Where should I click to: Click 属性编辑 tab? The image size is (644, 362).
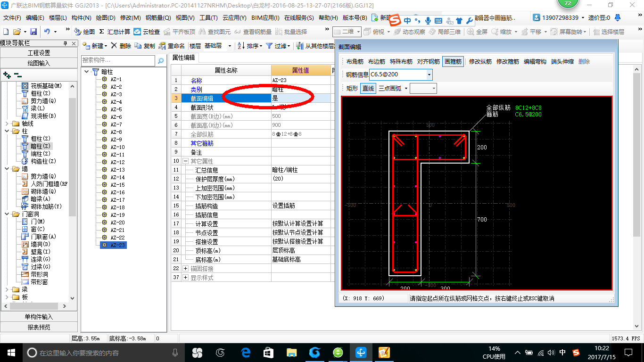click(x=183, y=58)
